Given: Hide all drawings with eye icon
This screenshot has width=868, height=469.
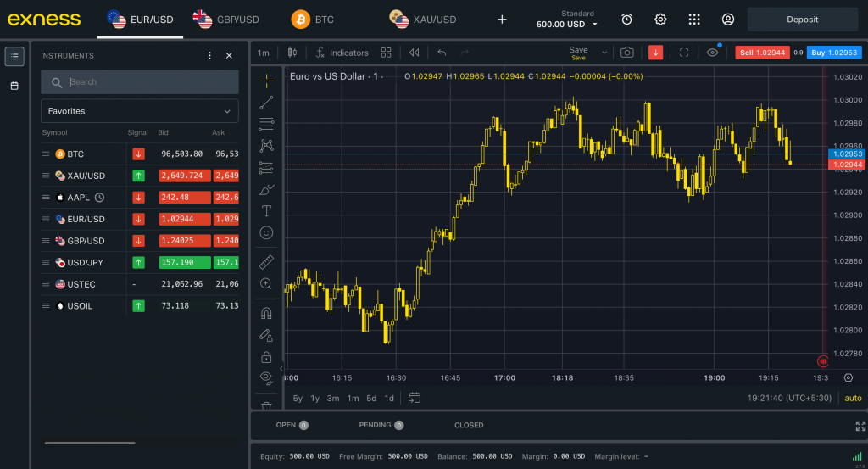Looking at the screenshot, I should (266, 378).
